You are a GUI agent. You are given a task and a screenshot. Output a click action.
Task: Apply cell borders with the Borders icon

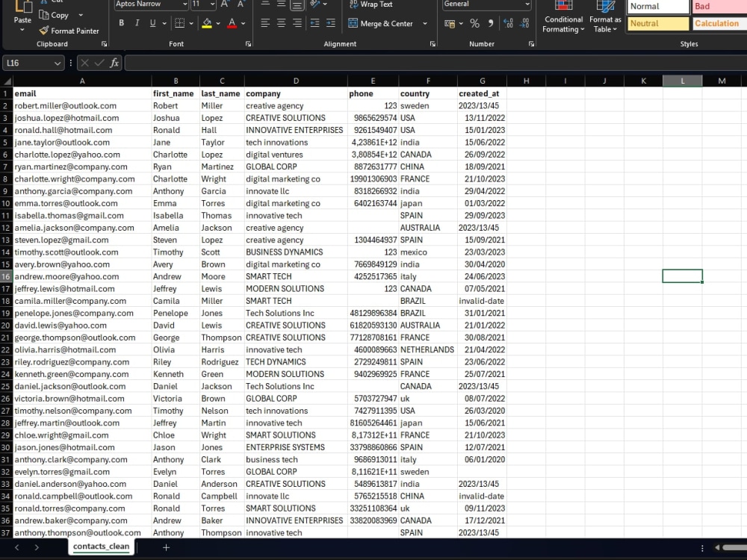pyautogui.click(x=179, y=23)
